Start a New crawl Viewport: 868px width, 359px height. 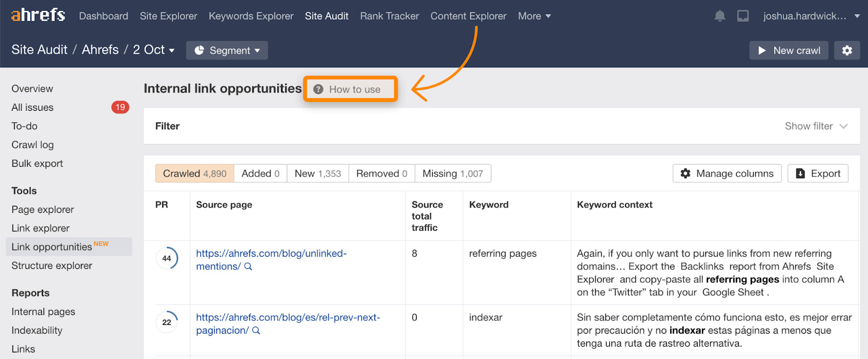pyautogui.click(x=789, y=51)
